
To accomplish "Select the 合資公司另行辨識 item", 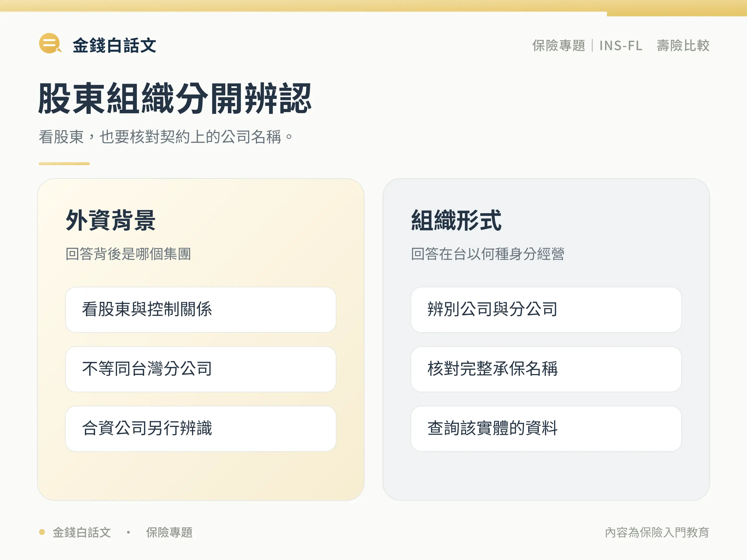I will coord(200,428).
